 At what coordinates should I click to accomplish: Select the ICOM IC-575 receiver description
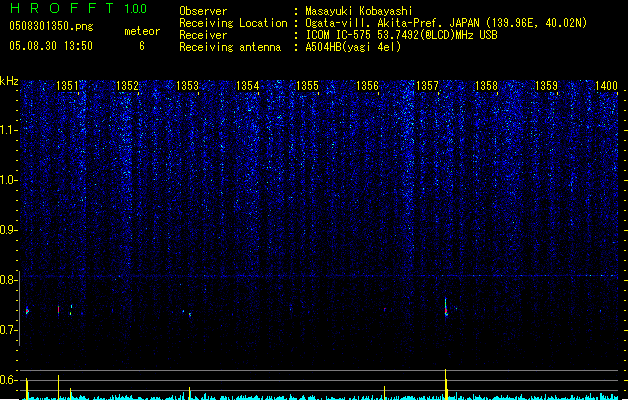pos(402,35)
